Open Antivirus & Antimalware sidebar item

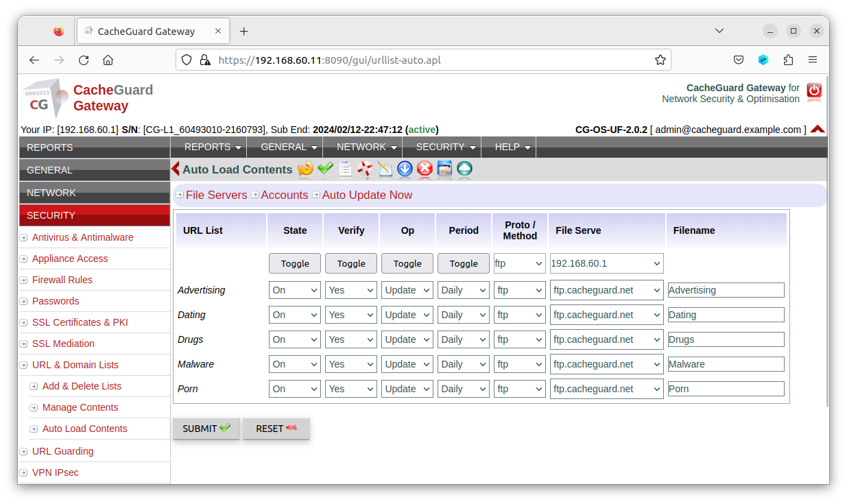[83, 237]
